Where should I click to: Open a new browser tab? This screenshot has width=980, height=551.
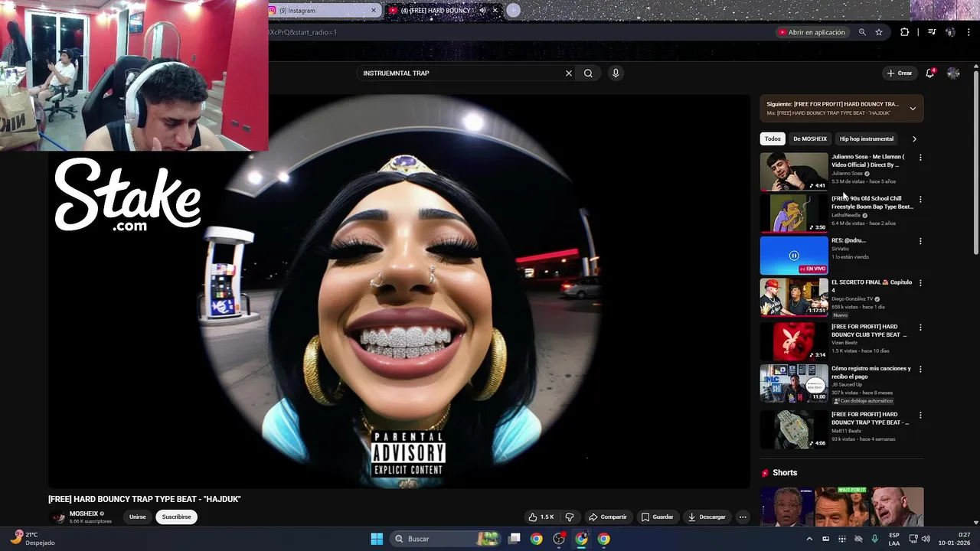point(513,10)
